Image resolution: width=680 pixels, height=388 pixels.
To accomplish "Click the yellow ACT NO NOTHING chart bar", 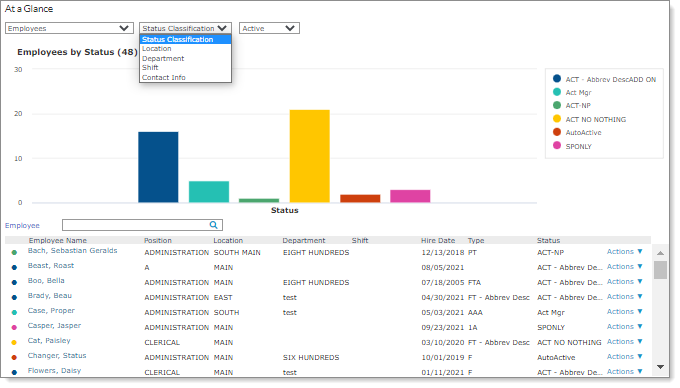I will coord(310,156).
